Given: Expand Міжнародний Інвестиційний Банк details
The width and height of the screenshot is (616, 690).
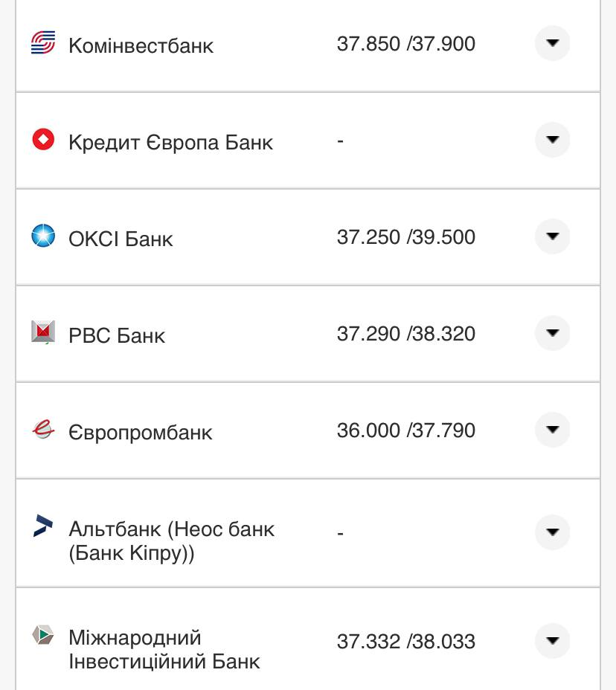Looking at the screenshot, I should tap(552, 641).
